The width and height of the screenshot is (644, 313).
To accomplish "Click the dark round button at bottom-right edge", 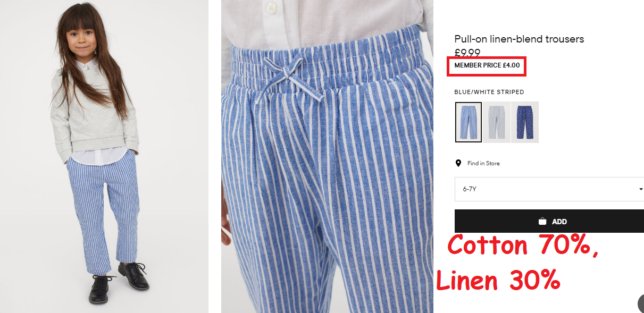I will tap(641, 303).
